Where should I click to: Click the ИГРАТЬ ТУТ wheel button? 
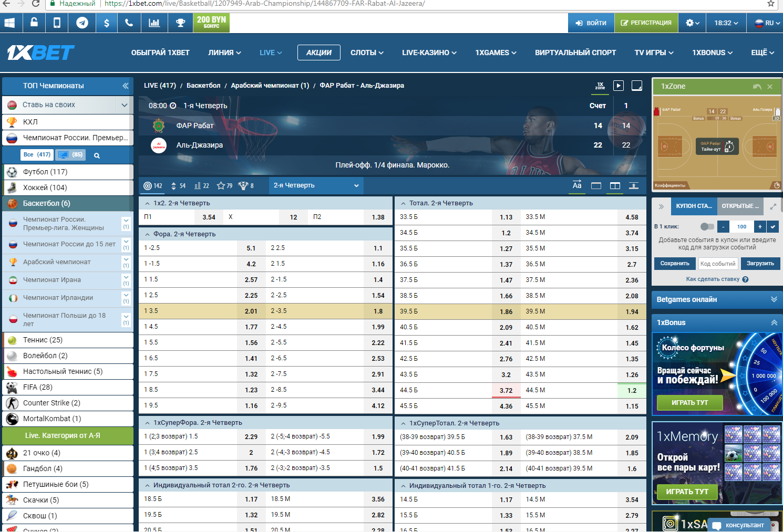(x=690, y=403)
